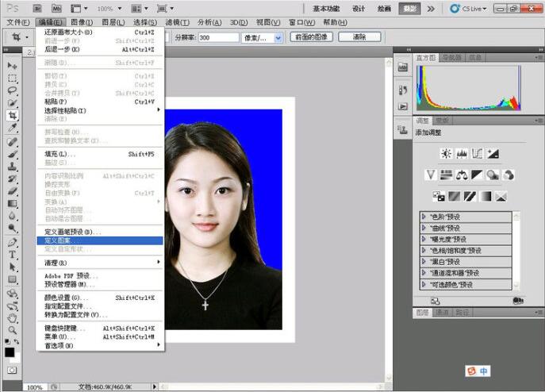Select the Move tool in the toolbox
The height and width of the screenshot is (392, 545).
12,65
